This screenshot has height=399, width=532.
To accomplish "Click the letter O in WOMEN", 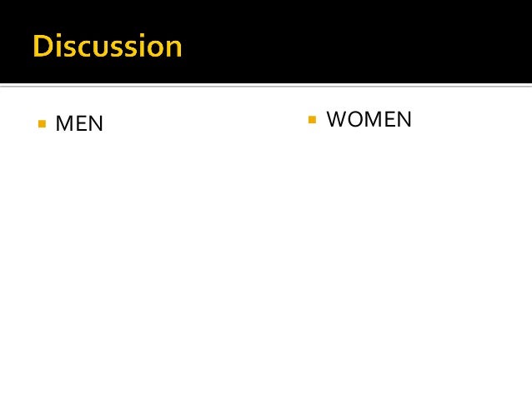I will pyautogui.click(x=357, y=119).
